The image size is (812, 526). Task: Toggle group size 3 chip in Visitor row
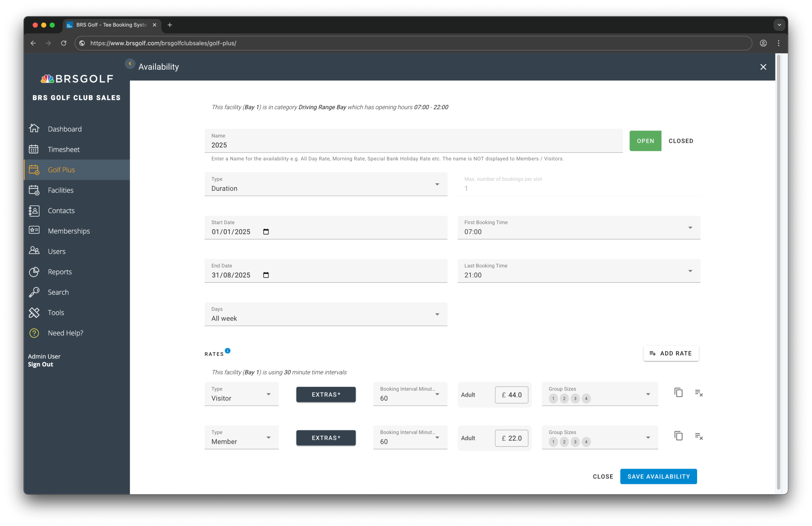tap(575, 398)
